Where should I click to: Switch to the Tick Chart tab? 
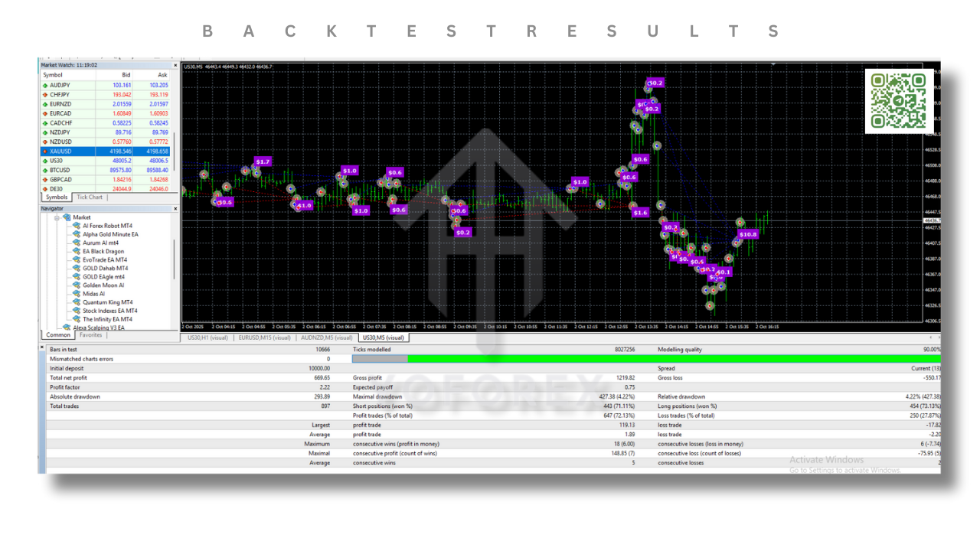[90, 197]
